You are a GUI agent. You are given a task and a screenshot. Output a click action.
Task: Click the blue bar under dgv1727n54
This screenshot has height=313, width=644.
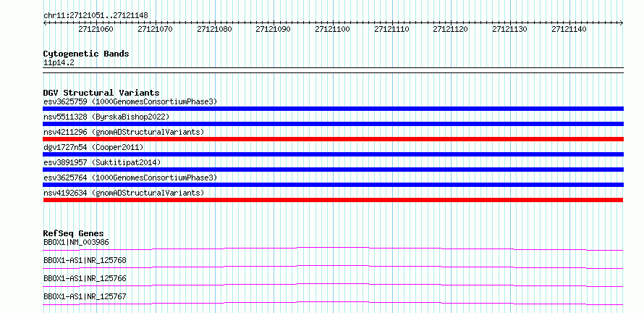(333, 154)
